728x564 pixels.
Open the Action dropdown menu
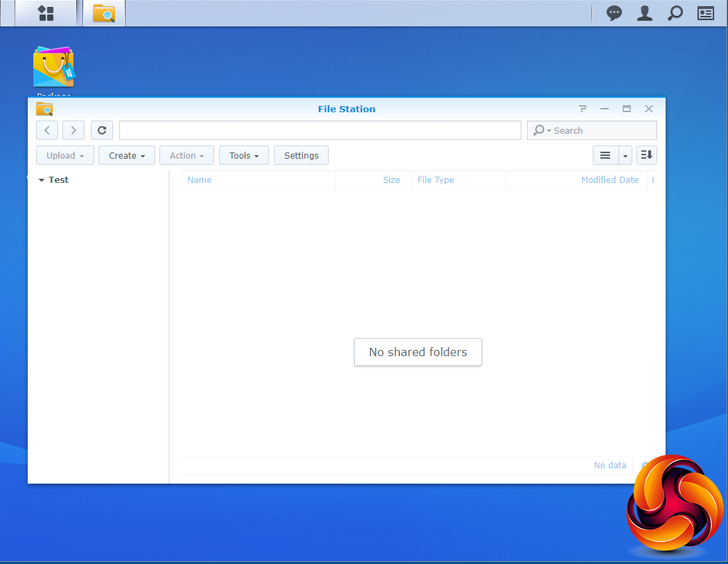[187, 155]
